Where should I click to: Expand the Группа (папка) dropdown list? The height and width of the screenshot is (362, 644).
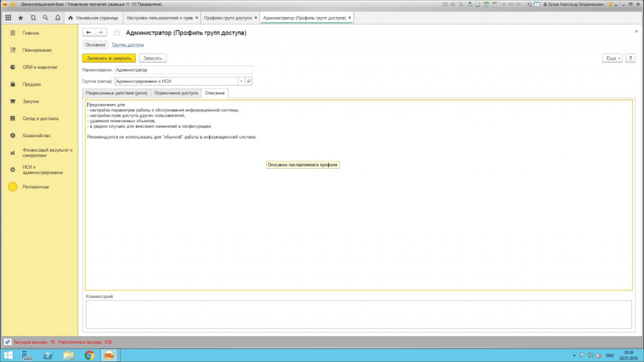(x=241, y=81)
